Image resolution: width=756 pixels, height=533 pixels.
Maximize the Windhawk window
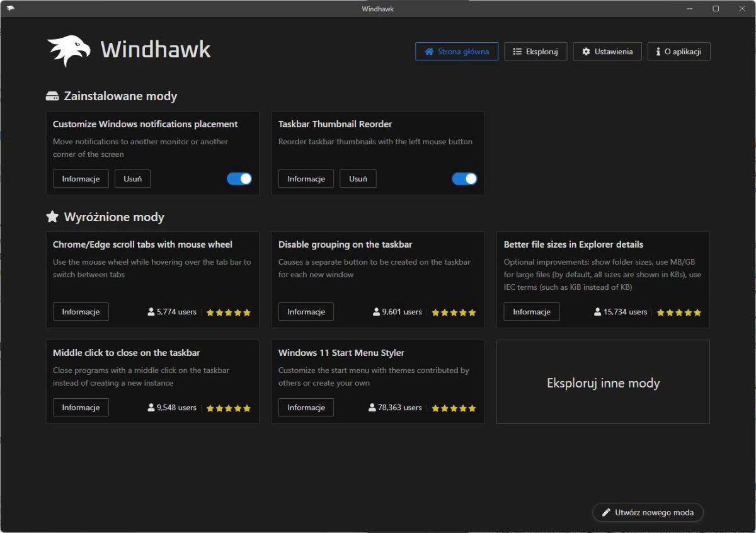[716, 9]
